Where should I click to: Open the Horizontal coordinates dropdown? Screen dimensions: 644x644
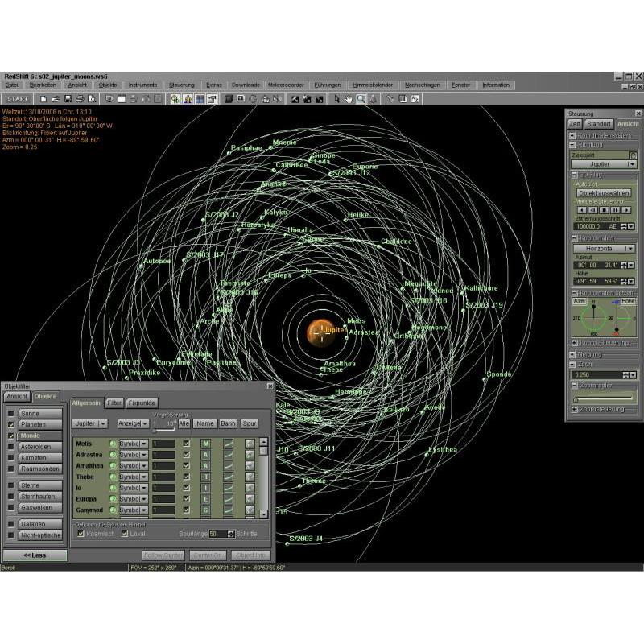[604, 249]
